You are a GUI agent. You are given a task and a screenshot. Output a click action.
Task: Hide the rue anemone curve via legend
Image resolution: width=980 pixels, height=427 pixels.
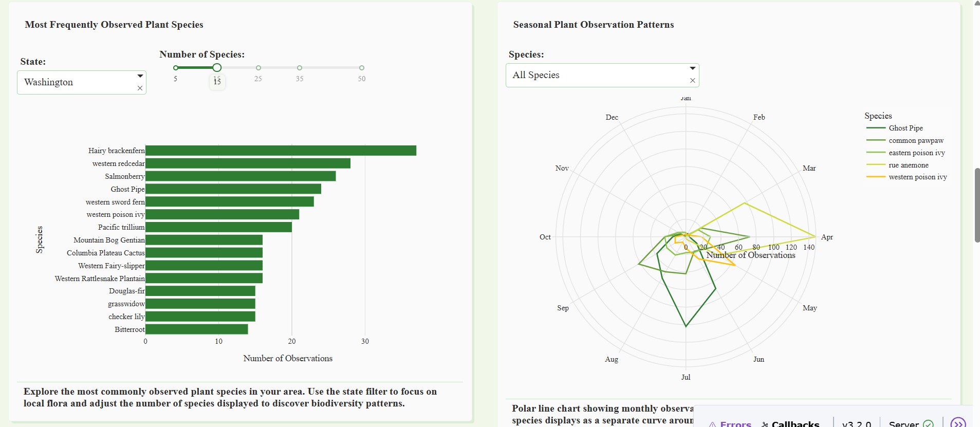[909, 165]
